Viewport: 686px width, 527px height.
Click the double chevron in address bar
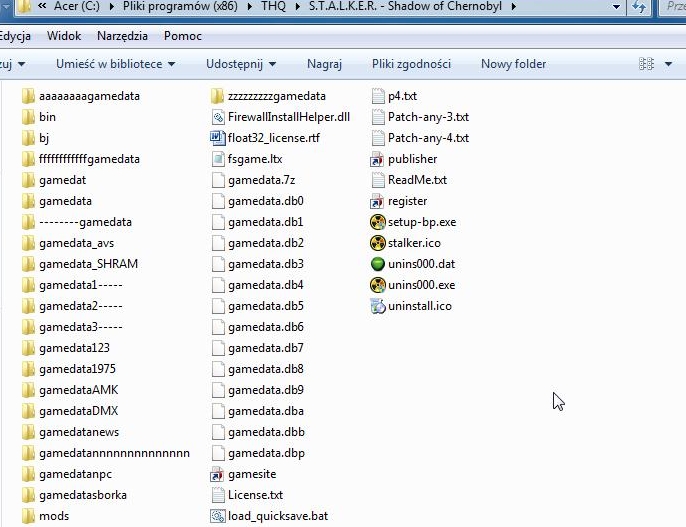(x=42, y=6)
